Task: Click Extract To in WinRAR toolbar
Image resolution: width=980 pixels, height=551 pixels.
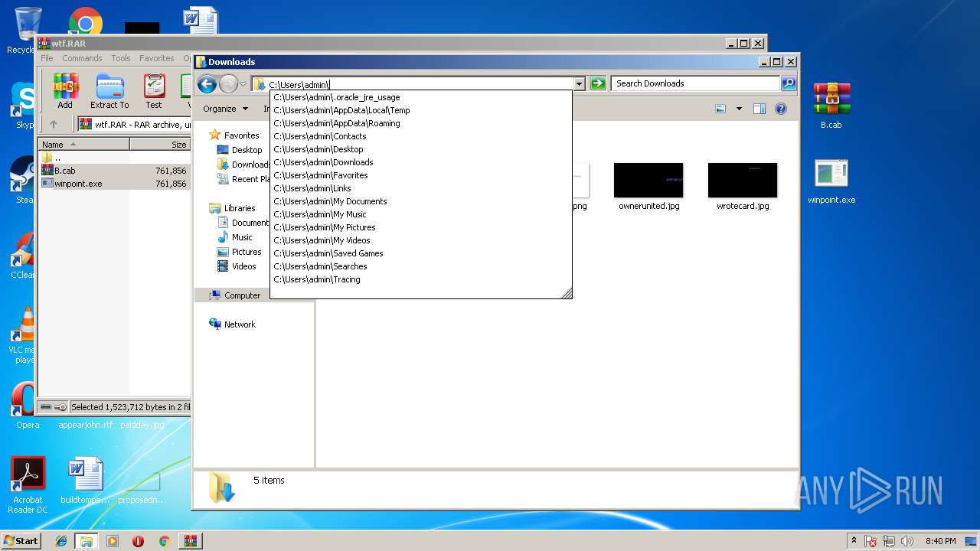Action: pos(109,91)
